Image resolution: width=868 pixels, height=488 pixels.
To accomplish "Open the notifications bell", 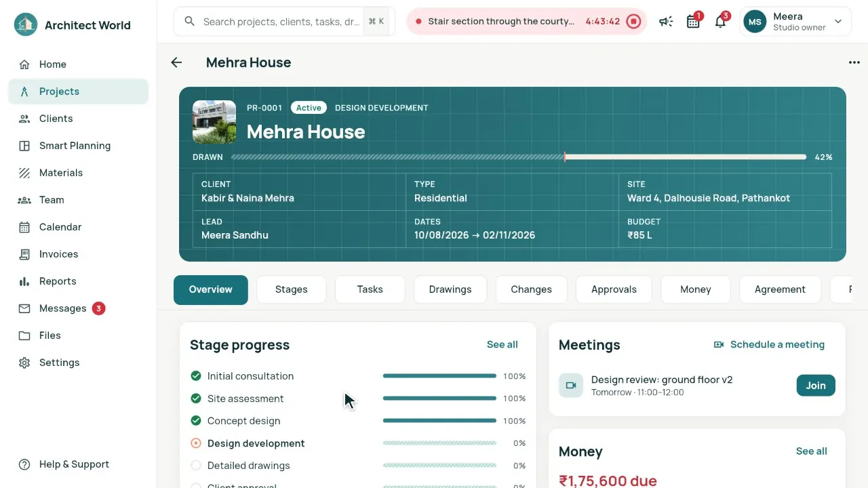I will tap(720, 22).
